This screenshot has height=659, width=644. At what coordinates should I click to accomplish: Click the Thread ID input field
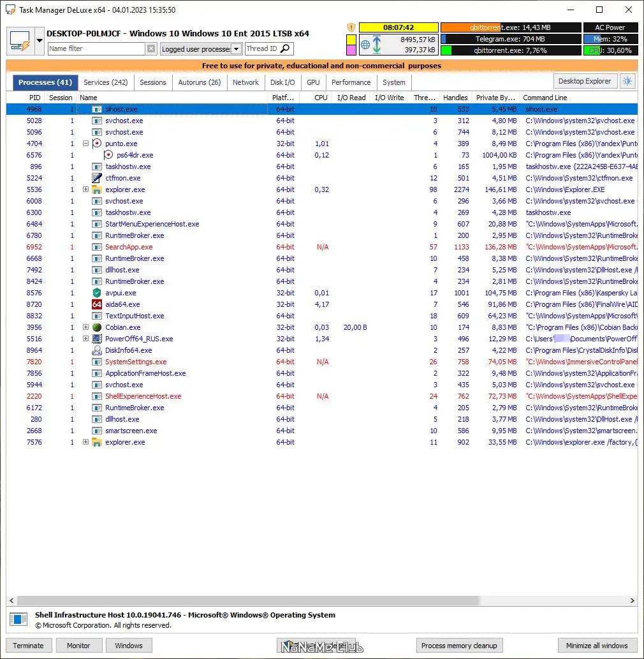pyautogui.click(x=263, y=48)
